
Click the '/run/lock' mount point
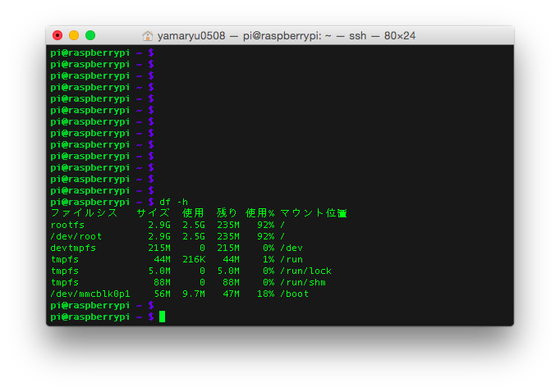306,271
